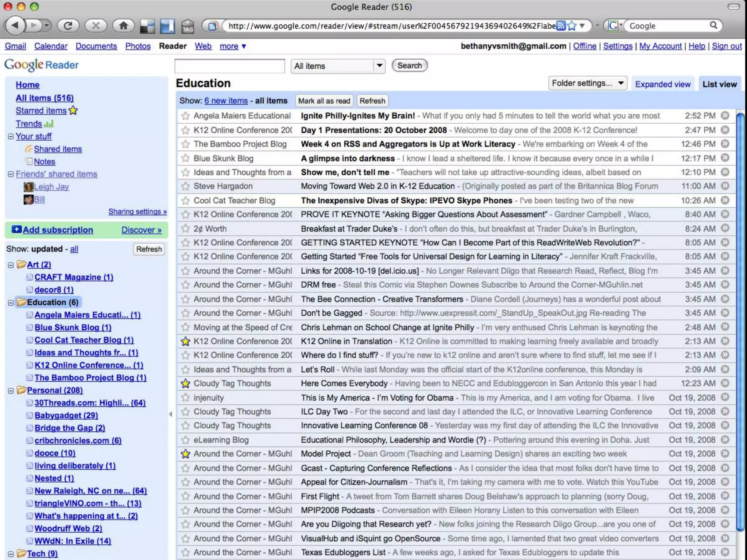Open the All items search scope dropdown
The height and width of the screenshot is (560, 747).
click(x=338, y=66)
